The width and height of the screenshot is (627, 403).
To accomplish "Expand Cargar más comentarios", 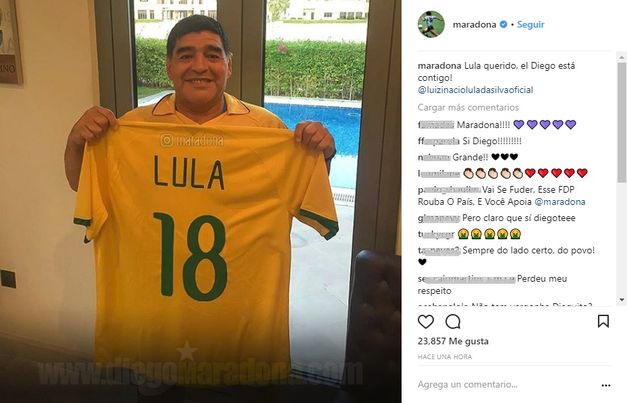I will click(x=468, y=107).
